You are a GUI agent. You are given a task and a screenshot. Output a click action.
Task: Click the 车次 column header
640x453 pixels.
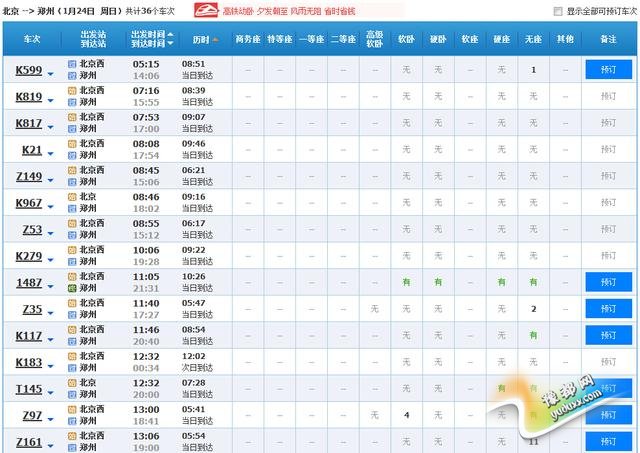click(31, 40)
